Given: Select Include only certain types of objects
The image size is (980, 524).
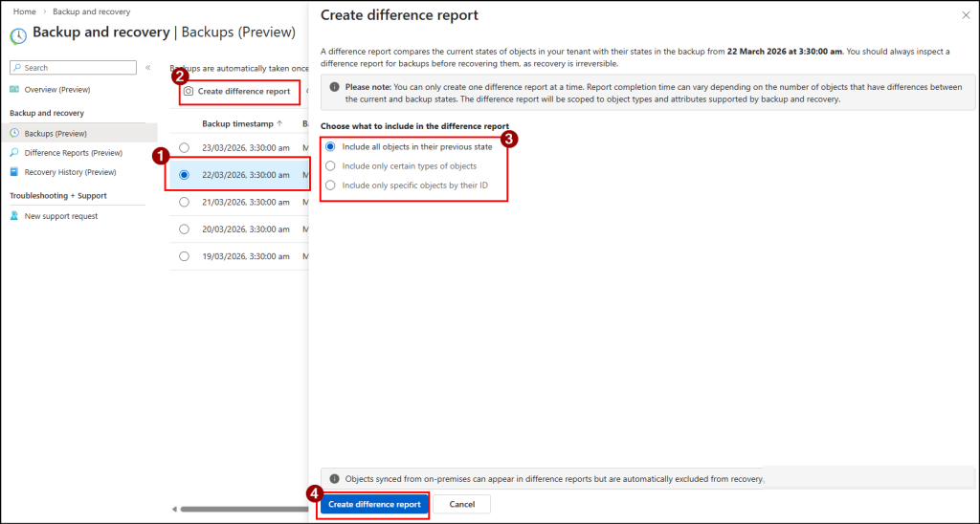Looking at the screenshot, I should pos(331,165).
